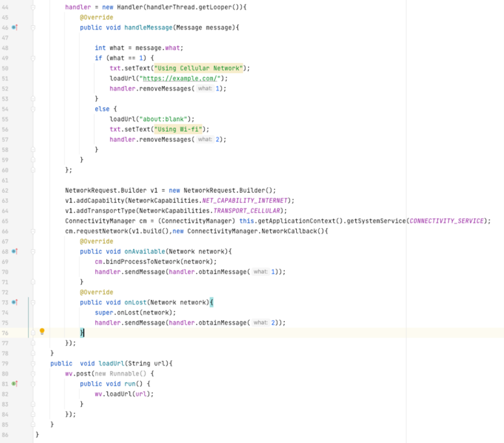Click the implements gutter icon beside run()
The image size is (504, 443).
click(14, 384)
